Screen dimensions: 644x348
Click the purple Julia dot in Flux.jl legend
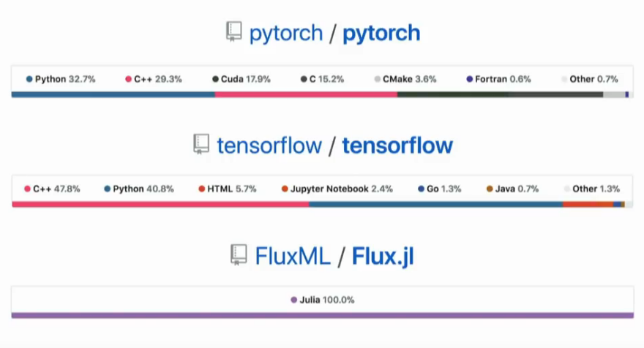[293, 300]
